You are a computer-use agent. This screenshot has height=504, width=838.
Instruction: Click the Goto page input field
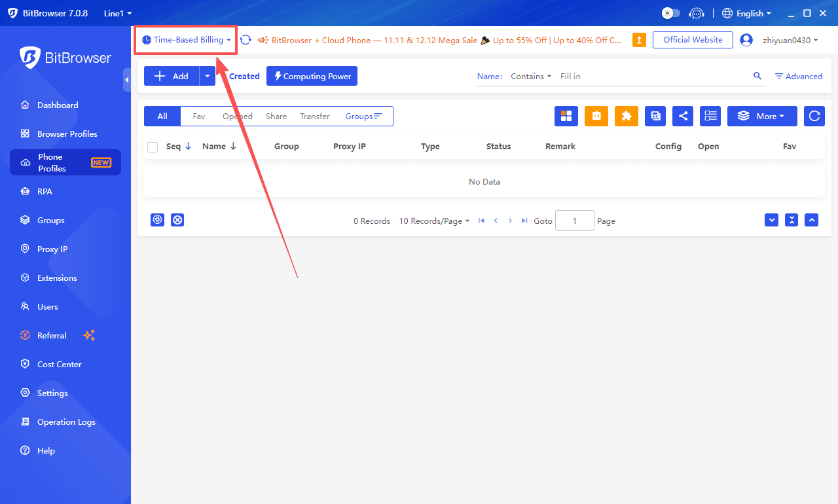(574, 221)
